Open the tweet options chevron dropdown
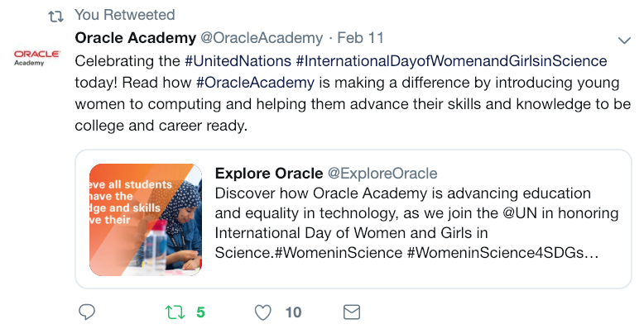This screenshot has height=329, width=644. pos(624,41)
